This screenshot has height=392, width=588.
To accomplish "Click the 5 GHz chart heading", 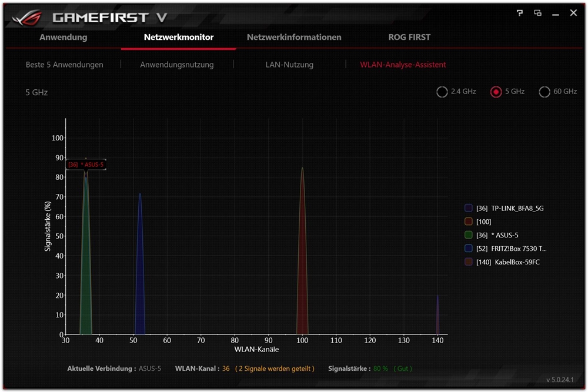I will tap(36, 92).
